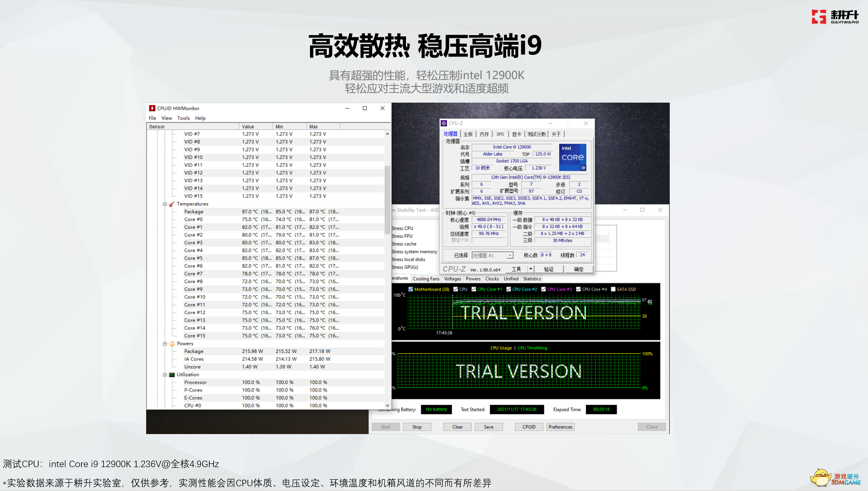Image resolution: width=868 pixels, height=491 pixels.
Task: Open the Cooling Fans tab in AIDA64
Action: point(426,279)
